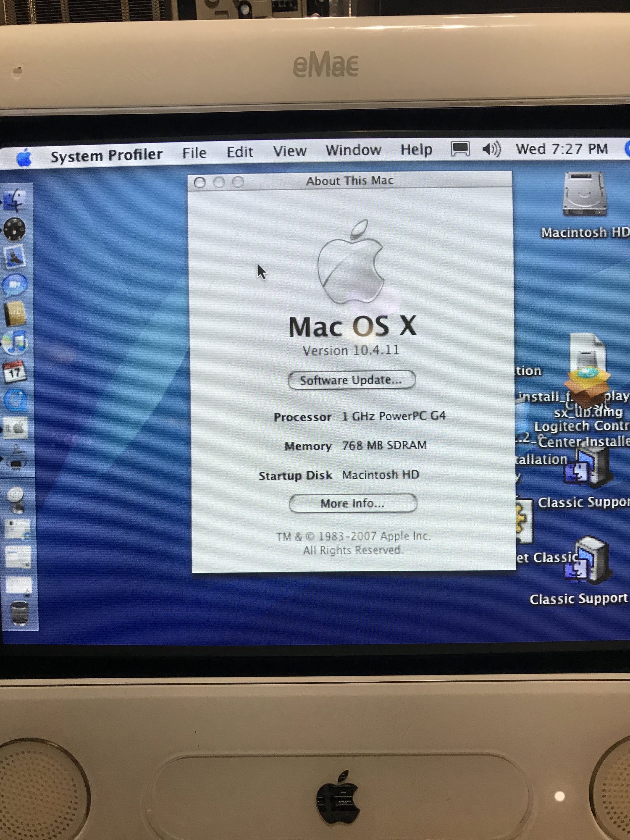Click the Macintosh HD startup disk value
This screenshot has height=840, width=630.
pos(381,475)
